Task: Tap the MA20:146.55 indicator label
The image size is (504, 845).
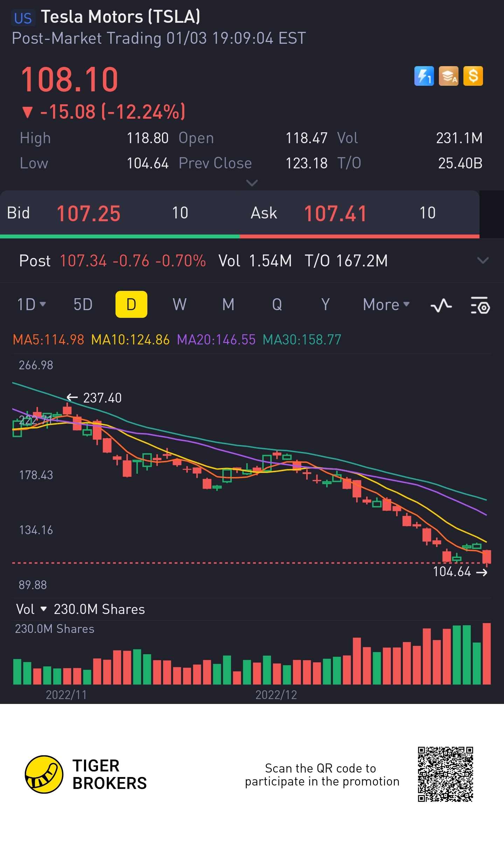Action: 216,340
